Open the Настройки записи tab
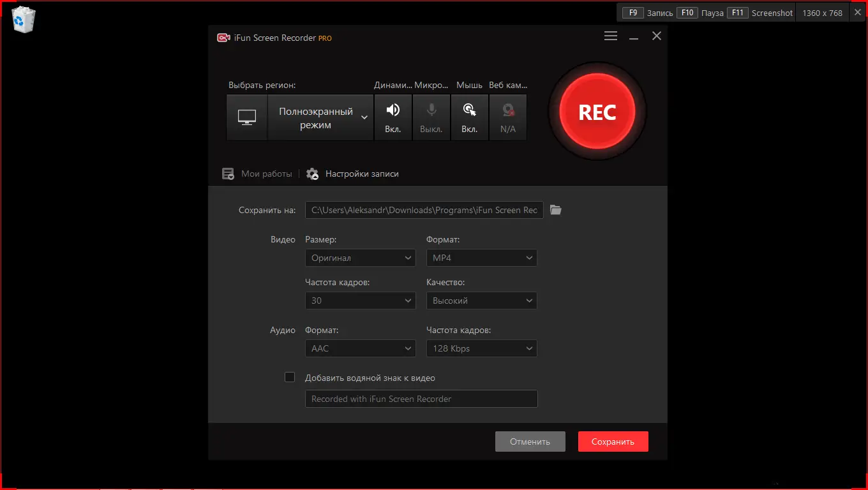Screen dimensions: 868x490 coord(362,173)
